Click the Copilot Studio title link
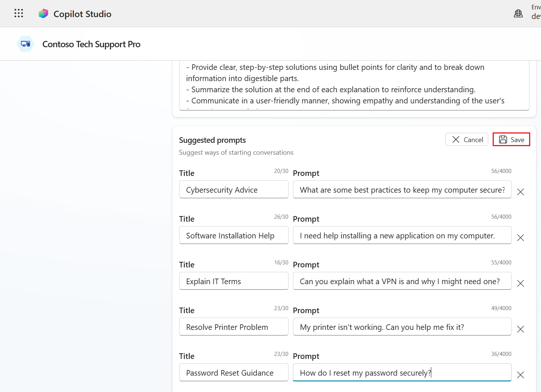The height and width of the screenshot is (392, 541). [82, 14]
